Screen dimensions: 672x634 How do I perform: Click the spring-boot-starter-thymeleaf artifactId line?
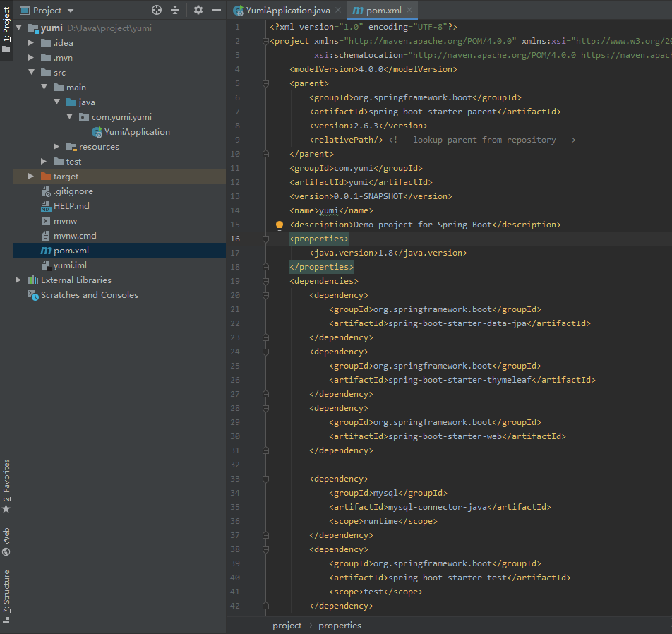462,380
